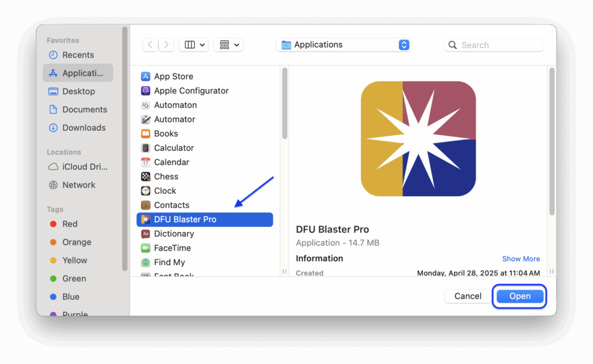Image resolution: width=593 pixels, height=364 pixels.
Task: Select the Dictionary row text
Action: 174,234
